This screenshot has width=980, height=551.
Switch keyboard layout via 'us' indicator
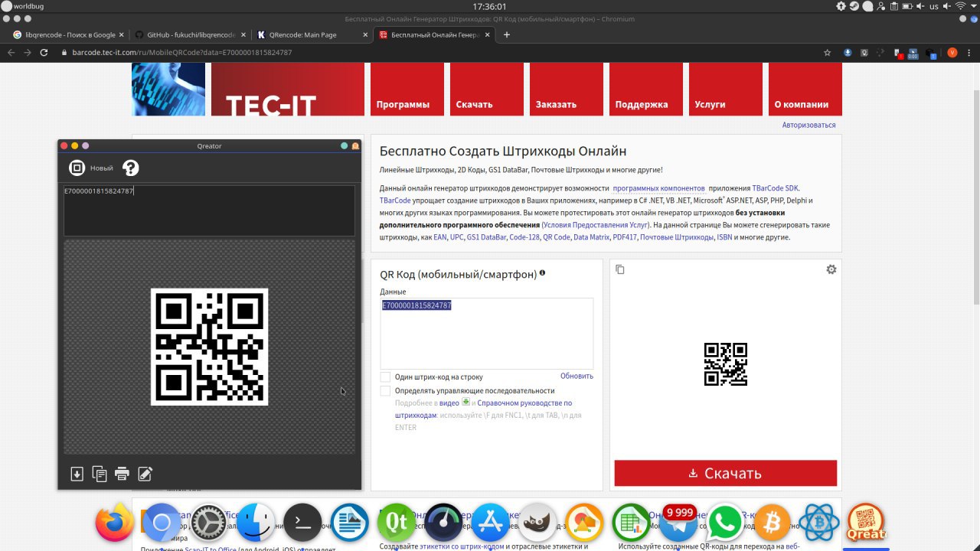934,6
